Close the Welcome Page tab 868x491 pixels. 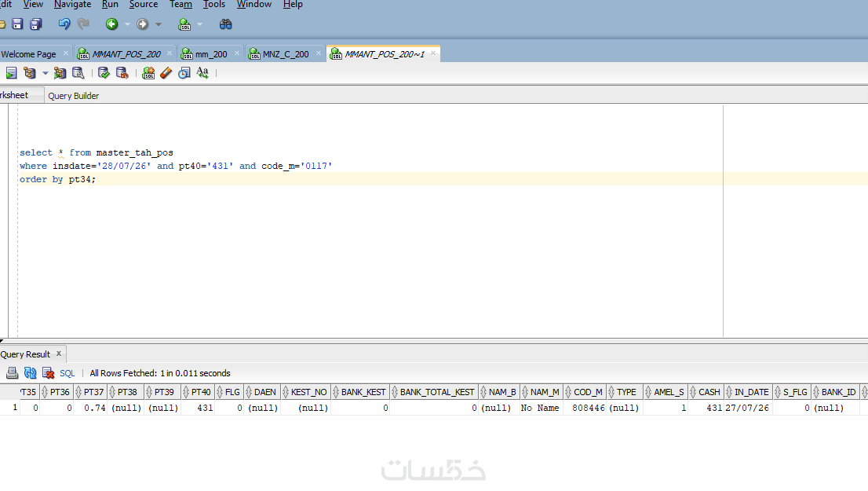(66, 53)
